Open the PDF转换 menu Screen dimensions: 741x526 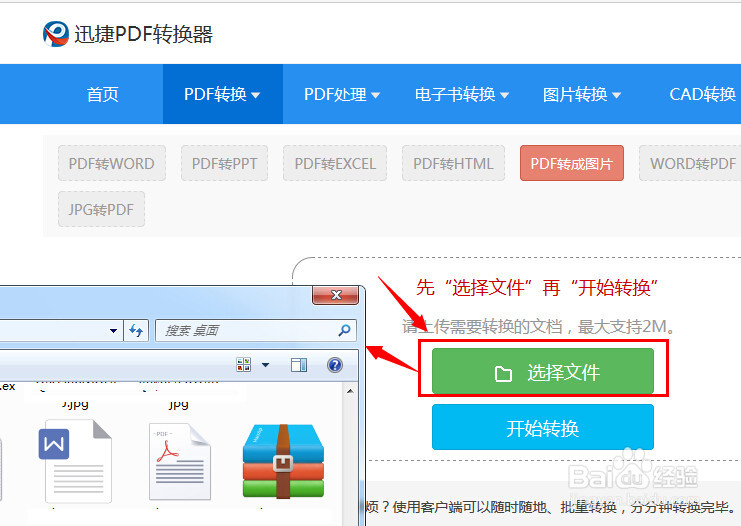[223, 94]
